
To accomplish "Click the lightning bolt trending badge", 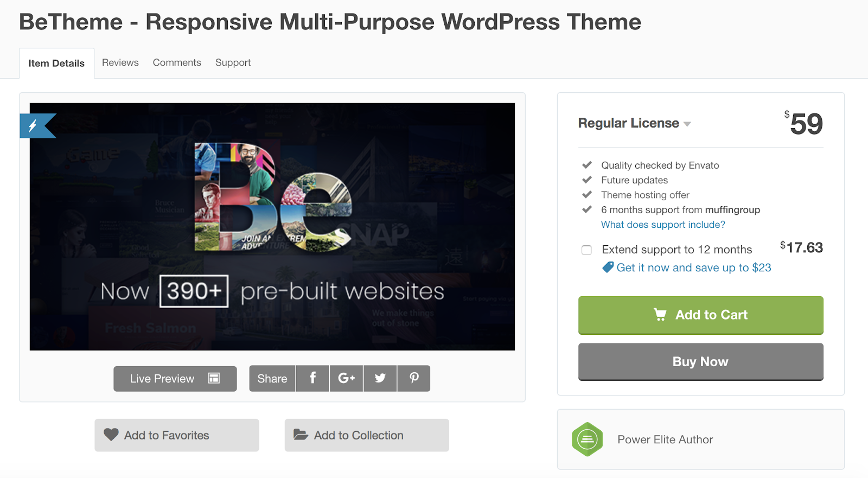I will 37,126.
